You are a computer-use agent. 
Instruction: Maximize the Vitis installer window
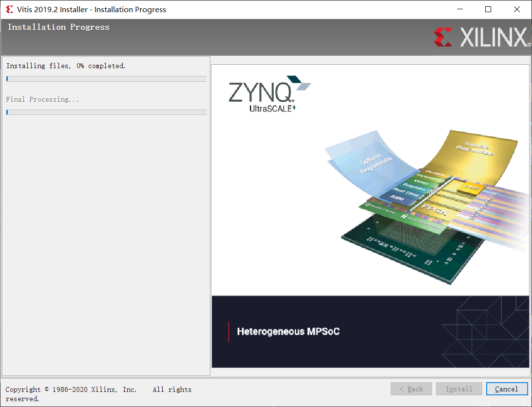pyautogui.click(x=488, y=9)
